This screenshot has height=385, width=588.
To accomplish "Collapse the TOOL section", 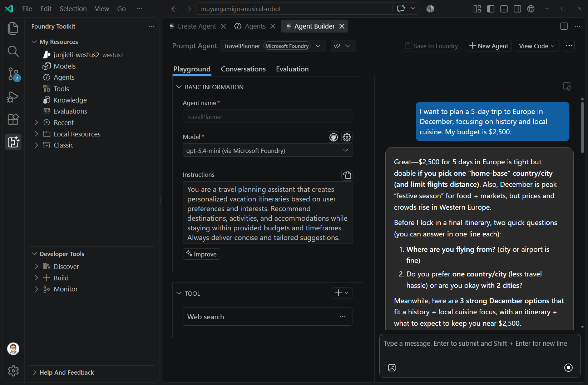I will tap(179, 294).
